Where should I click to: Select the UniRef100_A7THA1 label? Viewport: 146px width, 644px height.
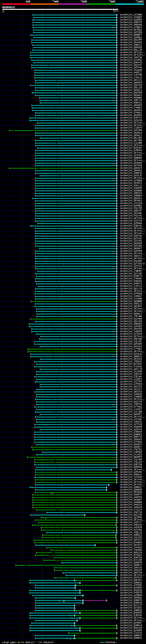[131, 407]
